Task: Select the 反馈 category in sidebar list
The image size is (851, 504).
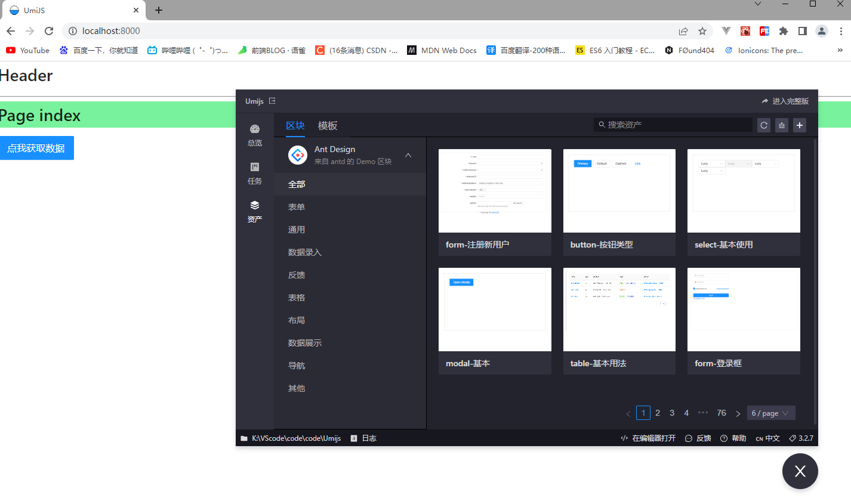Action: click(x=350, y=275)
